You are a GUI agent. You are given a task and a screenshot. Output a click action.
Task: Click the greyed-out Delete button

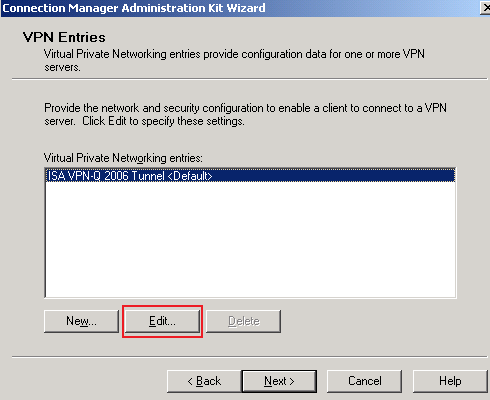(243, 321)
